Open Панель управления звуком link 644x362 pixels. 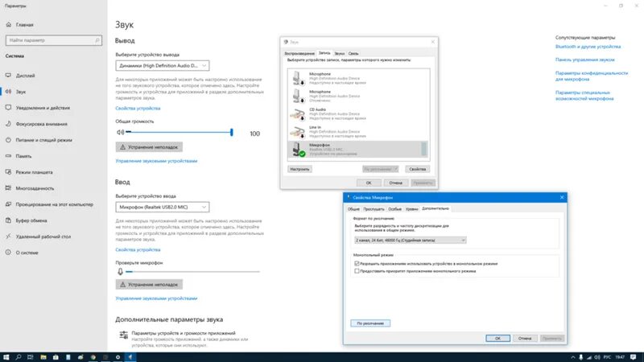coord(585,60)
